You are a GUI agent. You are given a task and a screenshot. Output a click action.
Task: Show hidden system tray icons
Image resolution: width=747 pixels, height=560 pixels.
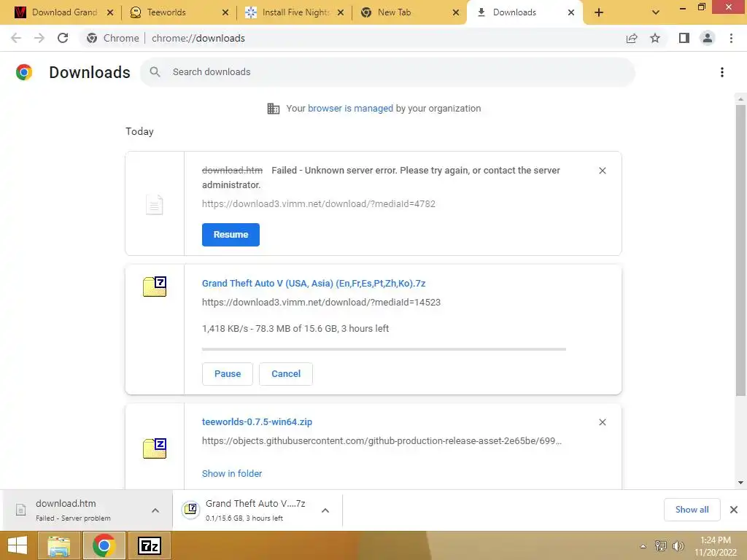tap(643, 546)
